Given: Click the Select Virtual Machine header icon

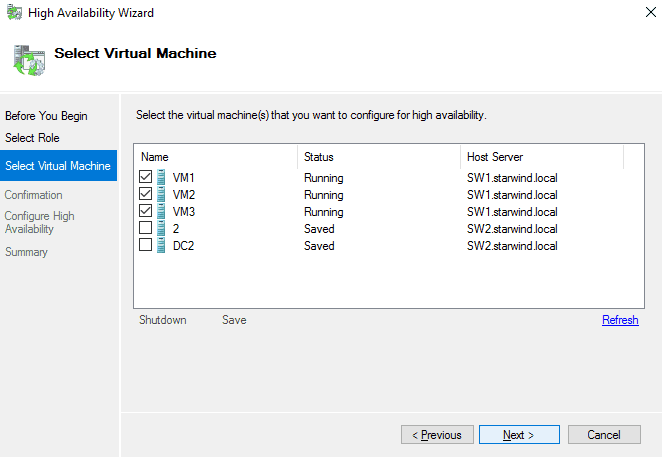Looking at the screenshot, I should coord(28,58).
